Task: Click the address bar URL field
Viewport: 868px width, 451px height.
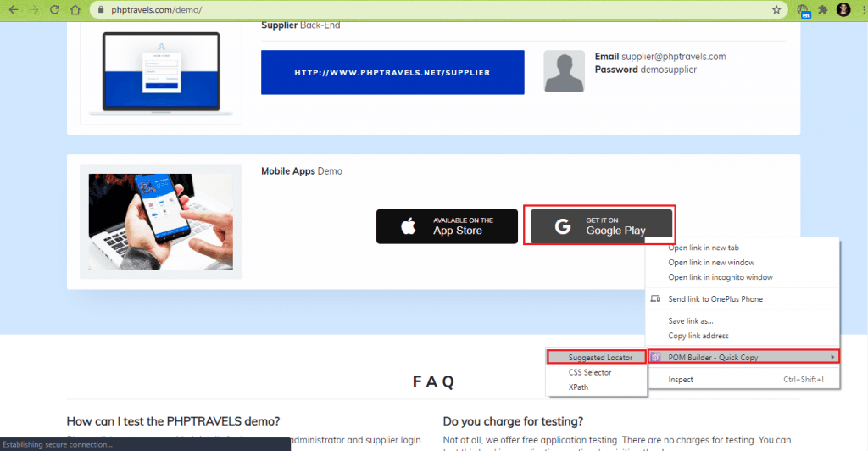Action: 437,10
